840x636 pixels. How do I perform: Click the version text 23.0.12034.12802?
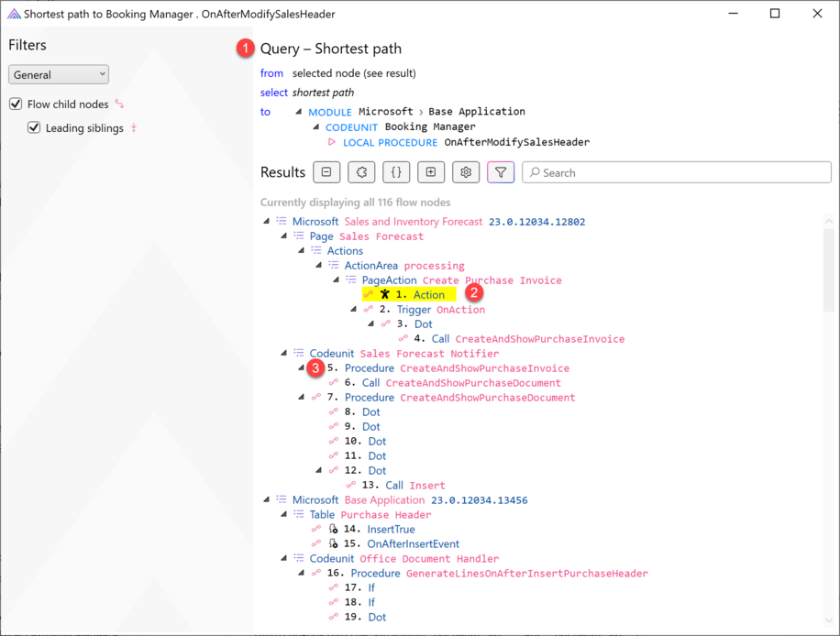pos(536,222)
